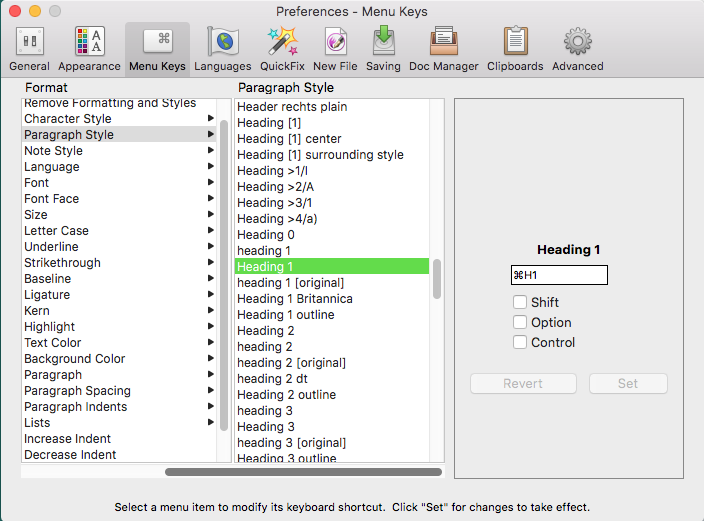Screen dimensions: 704x521
Task: Enable the Shift modifier checkbox
Action: point(520,302)
